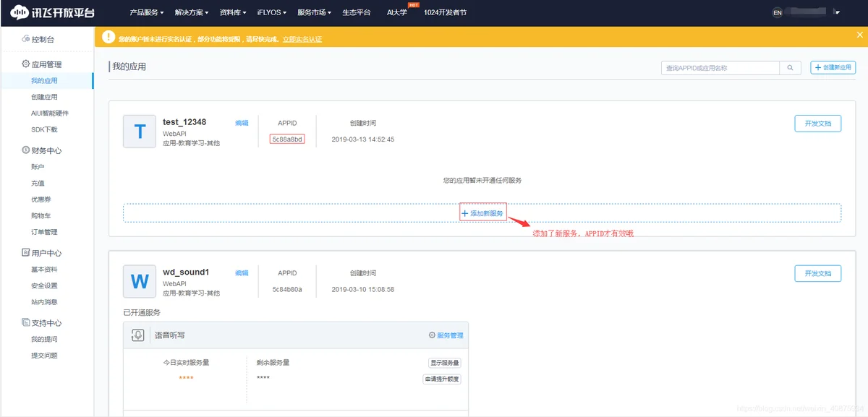The height and width of the screenshot is (417, 868).
Task: Click the APPID value 5c84b80a
Action: [x=287, y=289]
